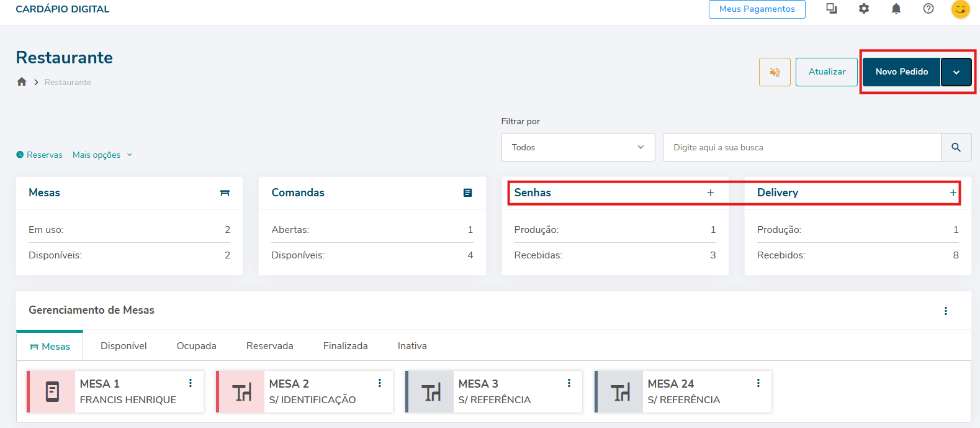The width and height of the screenshot is (980, 428).
Task: Expand the Mais opções menu
Action: 102,155
